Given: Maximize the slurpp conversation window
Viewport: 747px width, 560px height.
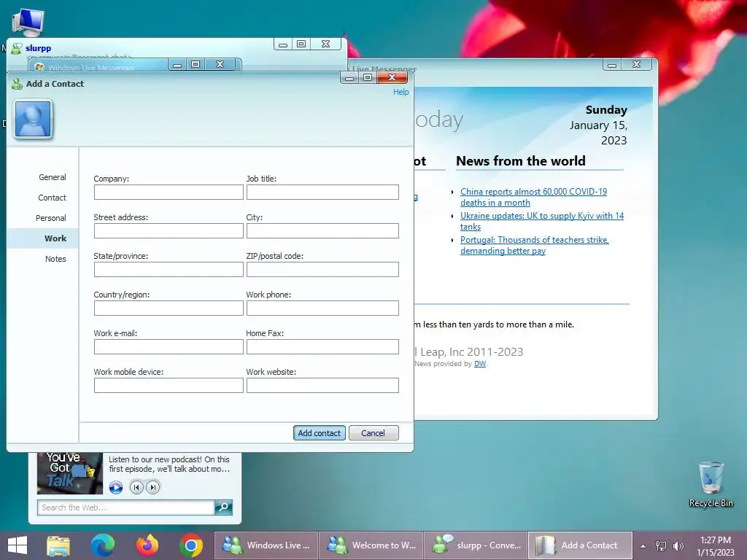Looking at the screenshot, I should 301,44.
